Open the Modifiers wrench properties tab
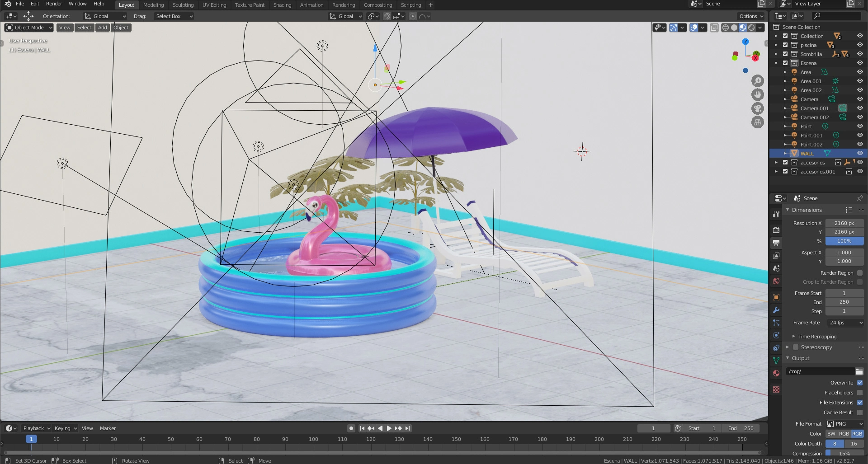 coord(776,310)
